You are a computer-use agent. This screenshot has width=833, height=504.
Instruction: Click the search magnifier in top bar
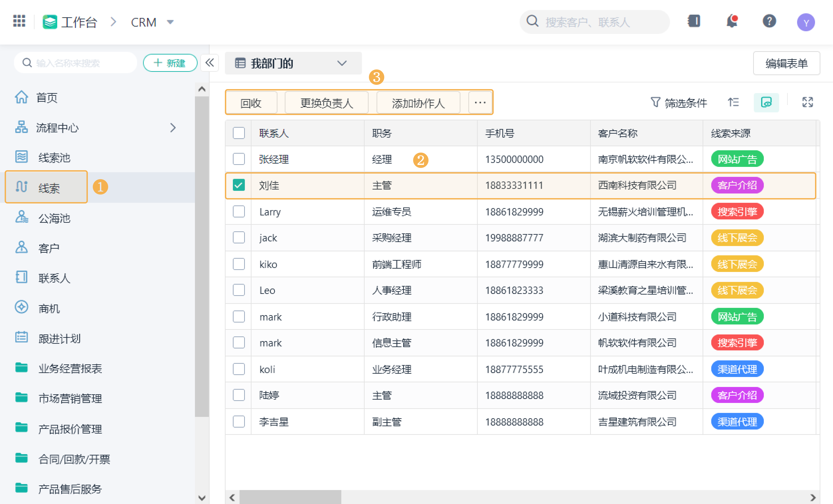pyautogui.click(x=532, y=21)
